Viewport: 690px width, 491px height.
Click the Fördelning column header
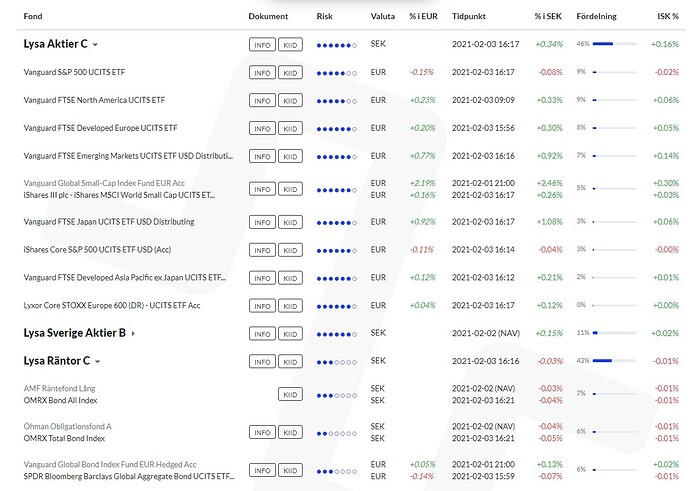pyautogui.click(x=597, y=17)
